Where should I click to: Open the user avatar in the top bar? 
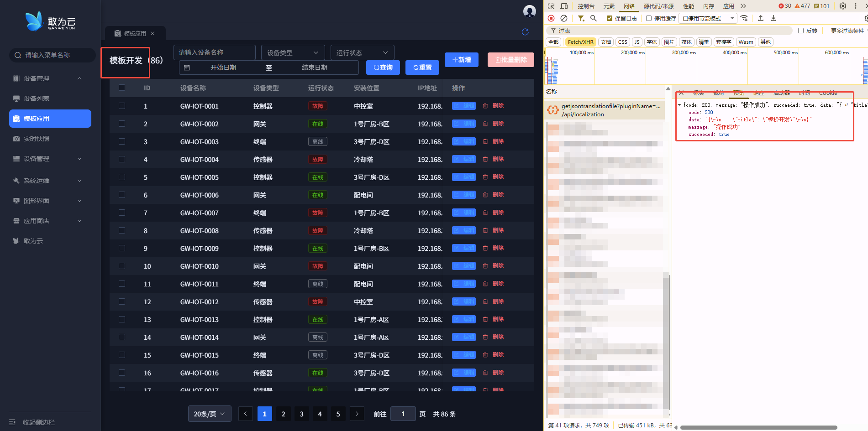pos(530,11)
